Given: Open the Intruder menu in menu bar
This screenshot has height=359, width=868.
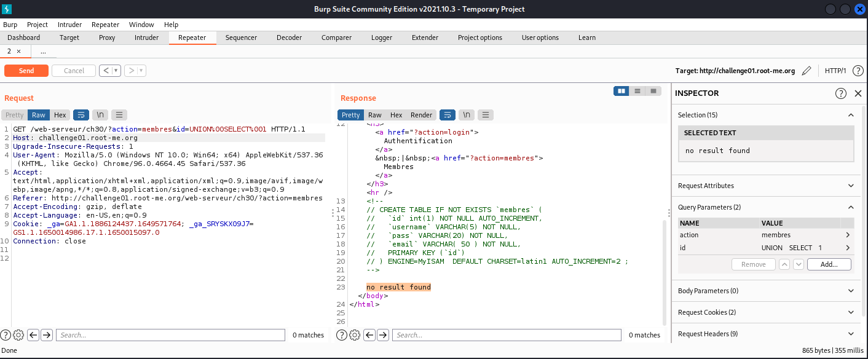Looking at the screenshot, I should (x=70, y=25).
